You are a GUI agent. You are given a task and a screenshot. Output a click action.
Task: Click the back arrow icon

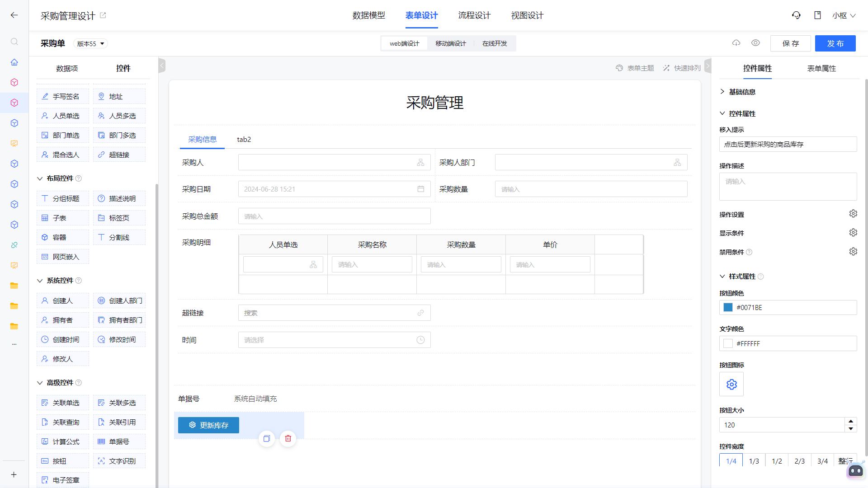click(x=14, y=15)
